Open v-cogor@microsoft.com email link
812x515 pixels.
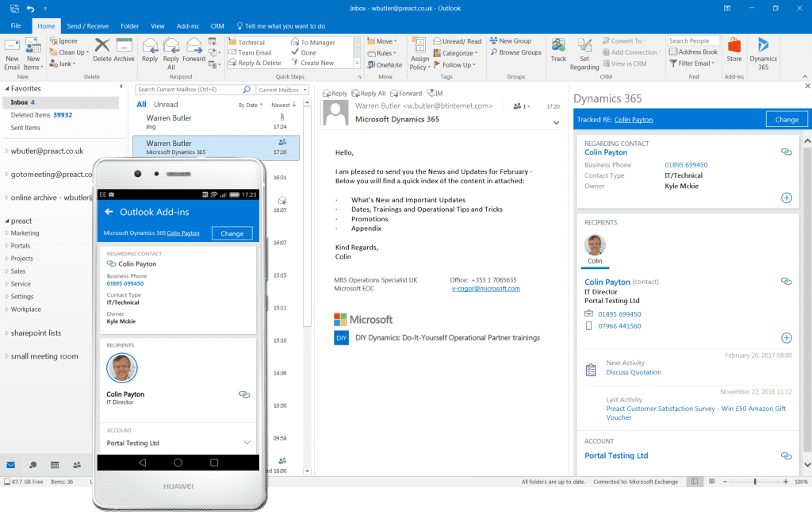(x=485, y=289)
